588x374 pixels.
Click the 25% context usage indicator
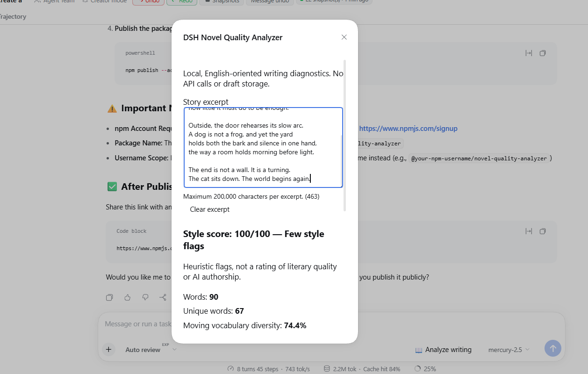click(425, 369)
